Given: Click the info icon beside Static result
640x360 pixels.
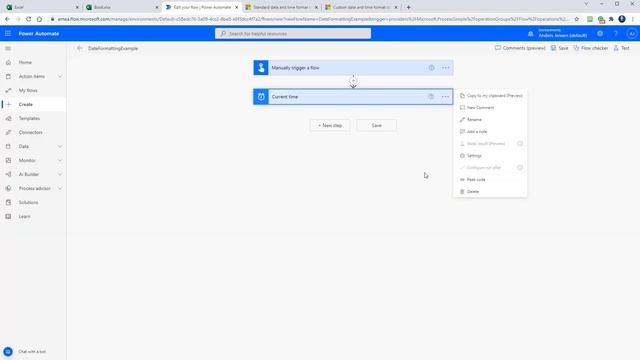Looking at the screenshot, I should click(x=520, y=144).
